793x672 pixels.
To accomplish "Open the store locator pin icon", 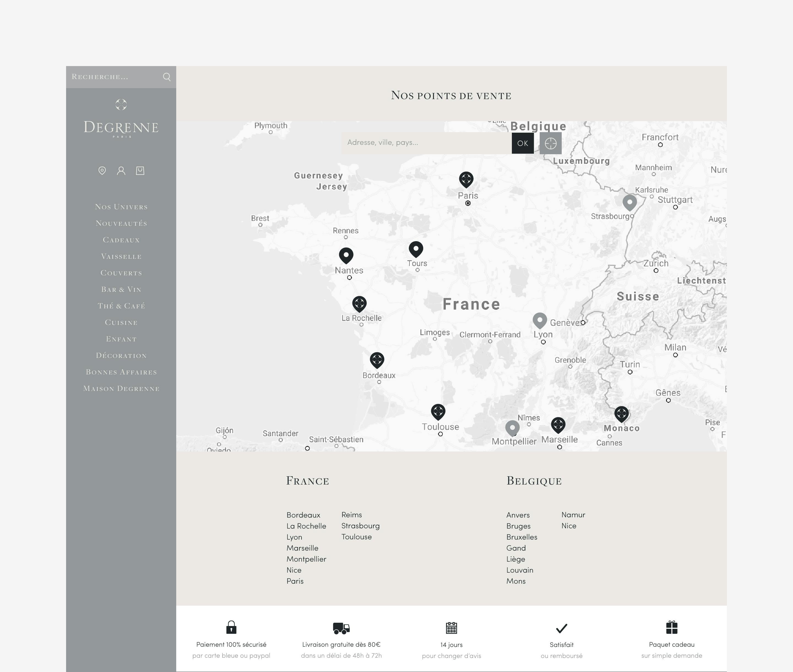I will (x=102, y=171).
